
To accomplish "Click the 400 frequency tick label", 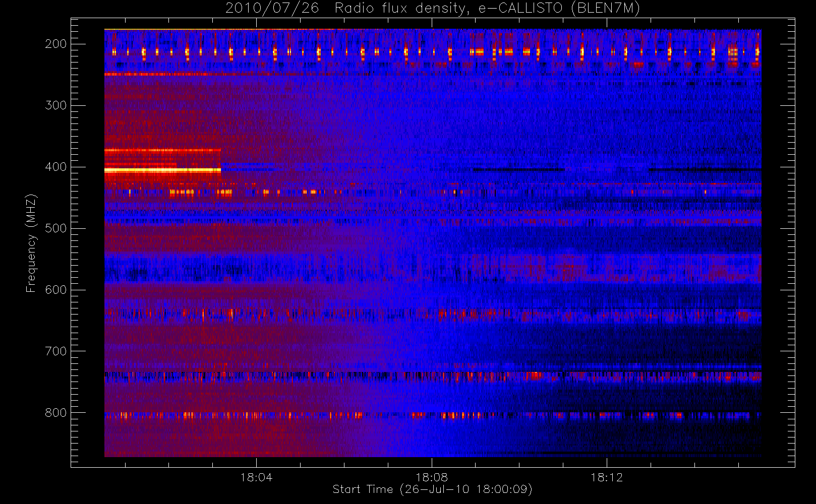I will pyautogui.click(x=56, y=167).
